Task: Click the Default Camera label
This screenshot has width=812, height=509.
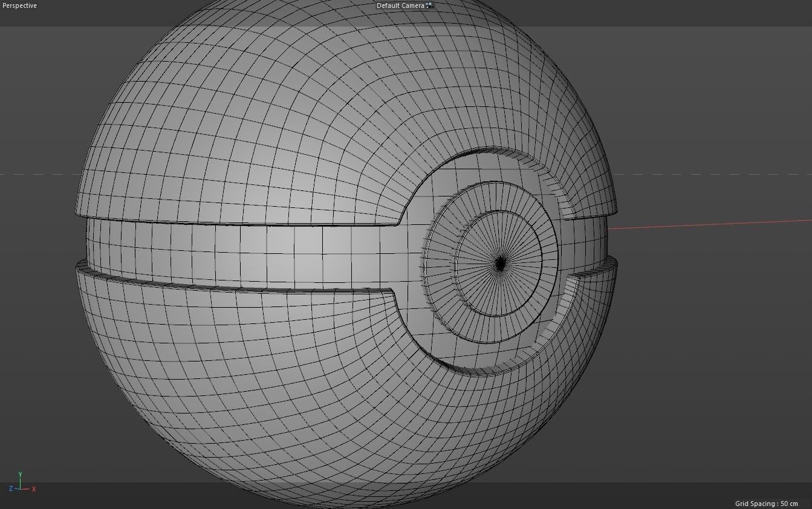Action: (x=400, y=5)
